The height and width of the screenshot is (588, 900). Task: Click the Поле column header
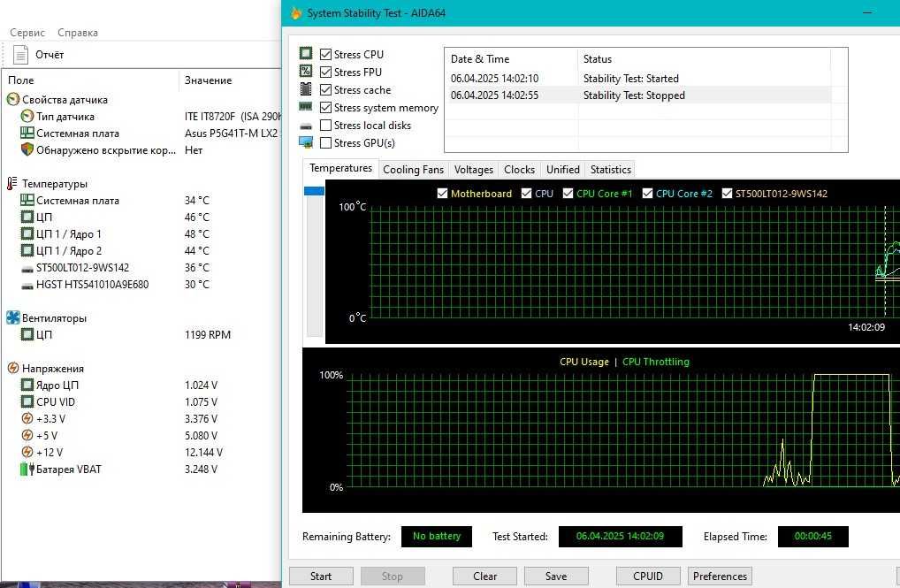(91, 80)
